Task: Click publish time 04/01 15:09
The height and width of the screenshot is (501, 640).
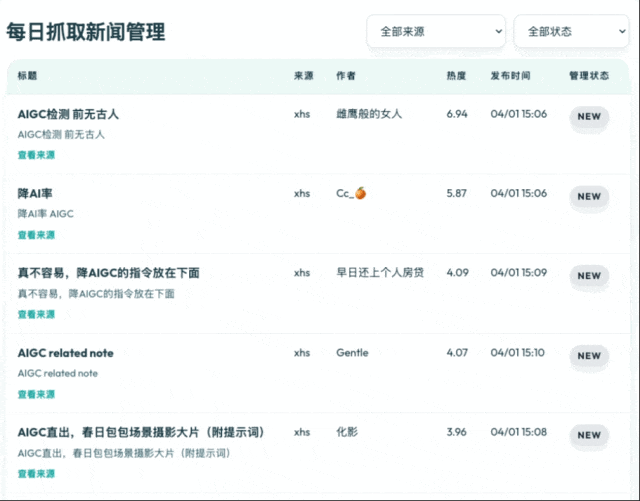Action: (x=519, y=272)
